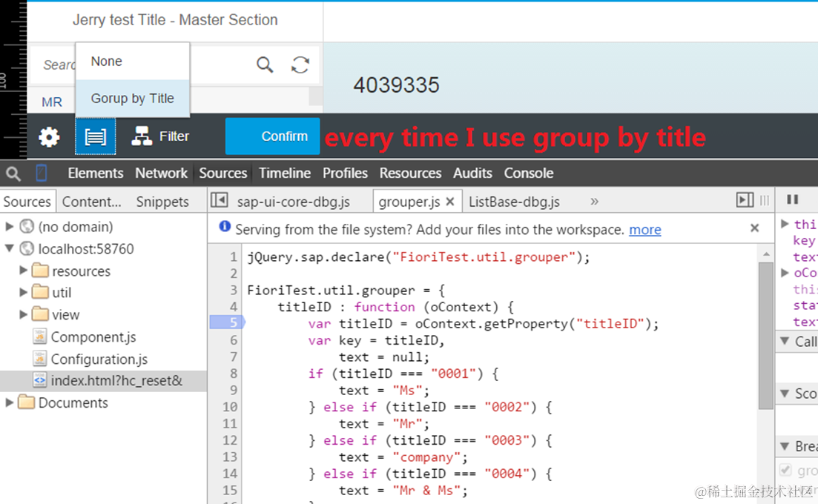Expand the view folder

tap(23, 314)
